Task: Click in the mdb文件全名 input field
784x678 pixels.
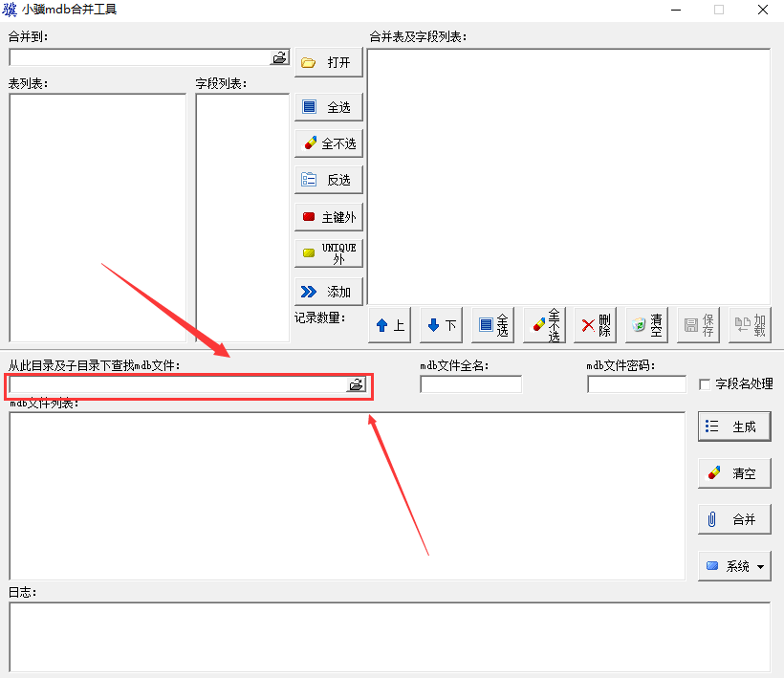Action: click(471, 384)
